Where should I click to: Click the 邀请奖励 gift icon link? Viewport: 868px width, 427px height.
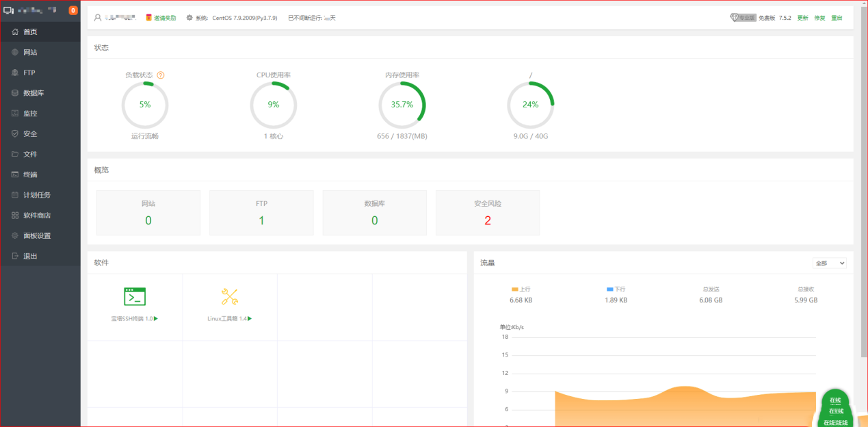[x=161, y=18]
